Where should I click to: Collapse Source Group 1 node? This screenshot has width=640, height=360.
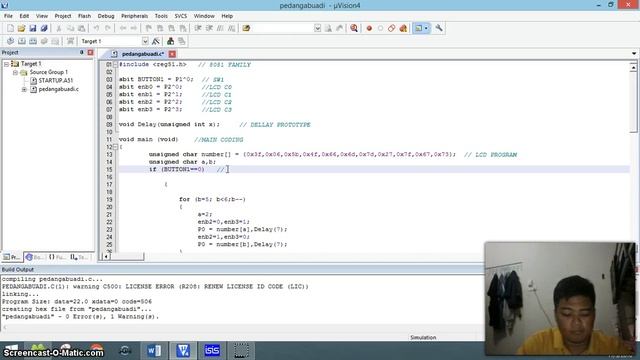15,72
